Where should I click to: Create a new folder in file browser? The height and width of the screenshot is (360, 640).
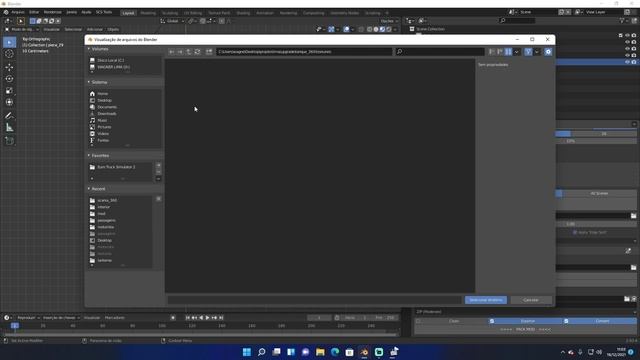[209, 52]
